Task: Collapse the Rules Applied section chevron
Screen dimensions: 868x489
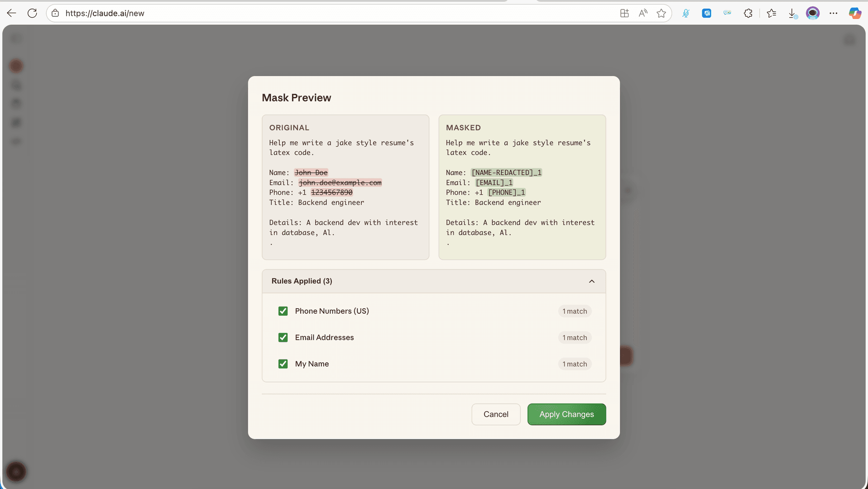Action: (x=591, y=281)
